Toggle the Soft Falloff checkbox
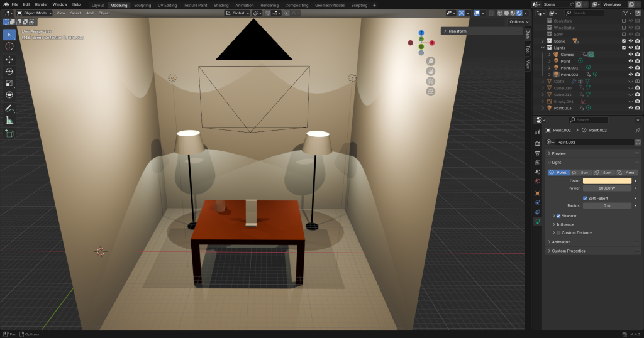This screenshot has height=338, width=644. [x=586, y=198]
